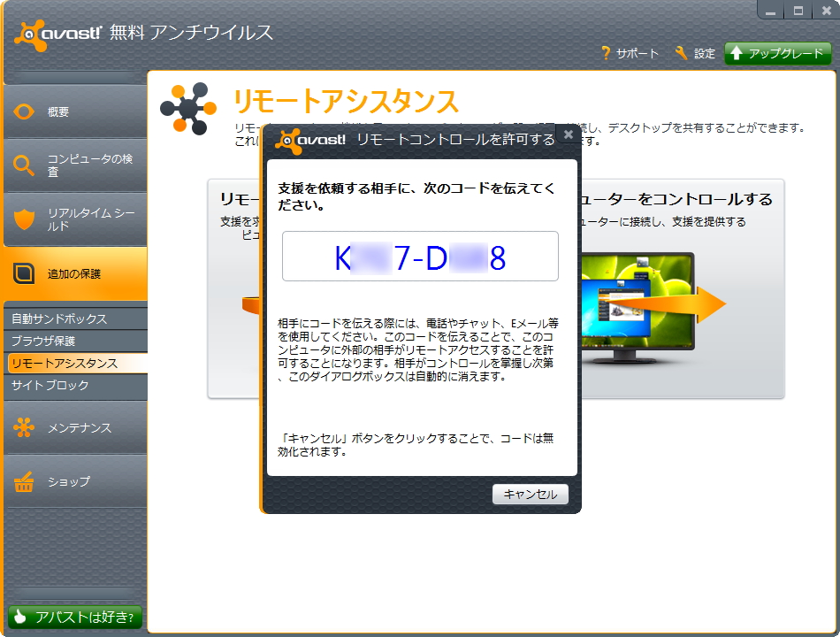Open the メンテナンス section icon
This screenshot has height=637, width=840.
tap(22, 426)
